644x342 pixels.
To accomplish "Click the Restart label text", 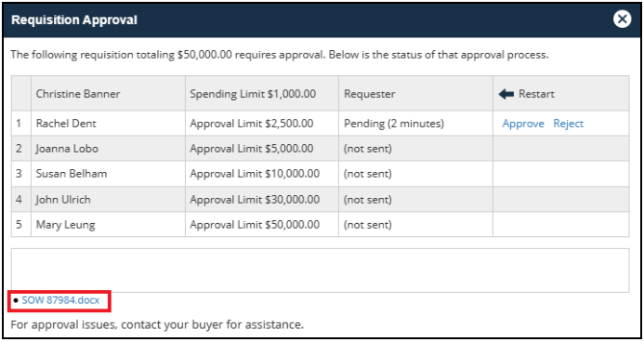I will pyautogui.click(x=536, y=94).
